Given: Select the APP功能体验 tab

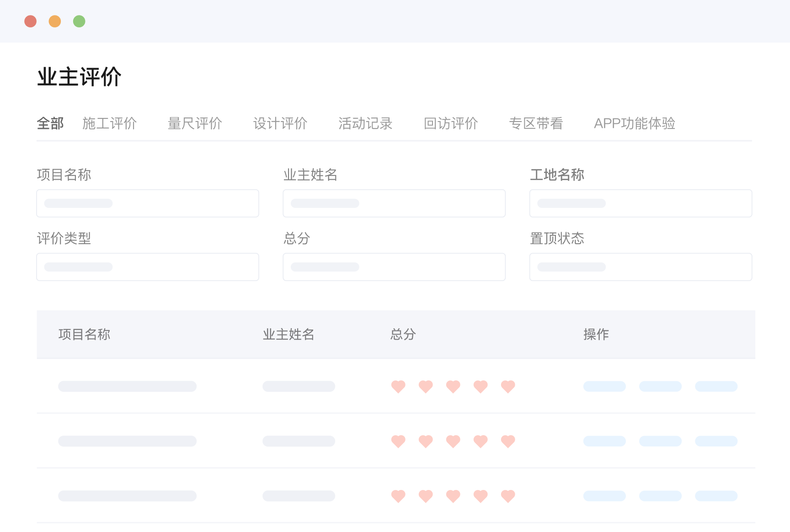Looking at the screenshot, I should (635, 123).
